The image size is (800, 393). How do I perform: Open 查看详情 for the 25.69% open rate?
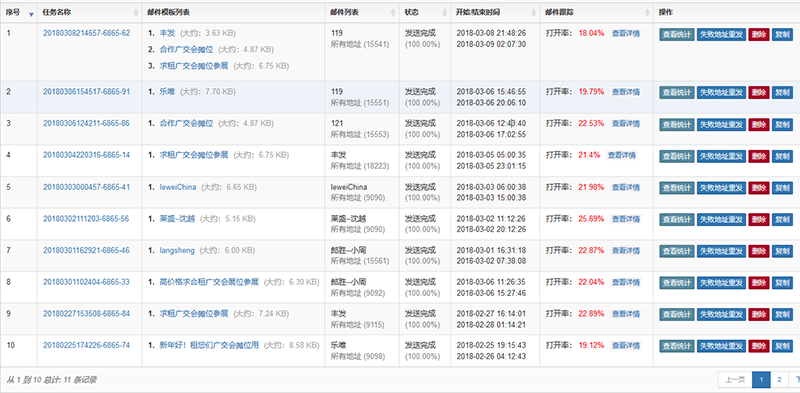coord(626,219)
